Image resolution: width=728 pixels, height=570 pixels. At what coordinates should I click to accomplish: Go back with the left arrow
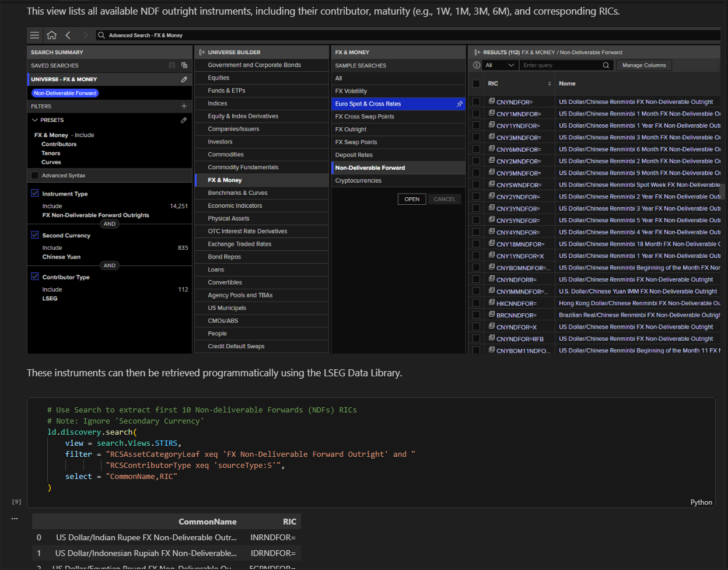tap(68, 36)
